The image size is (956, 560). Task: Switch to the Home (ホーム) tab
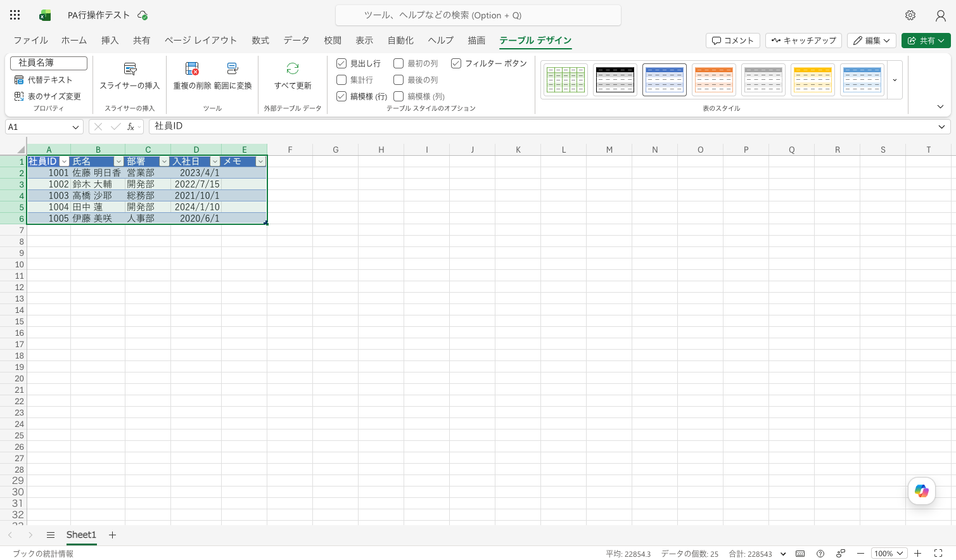pyautogui.click(x=74, y=41)
